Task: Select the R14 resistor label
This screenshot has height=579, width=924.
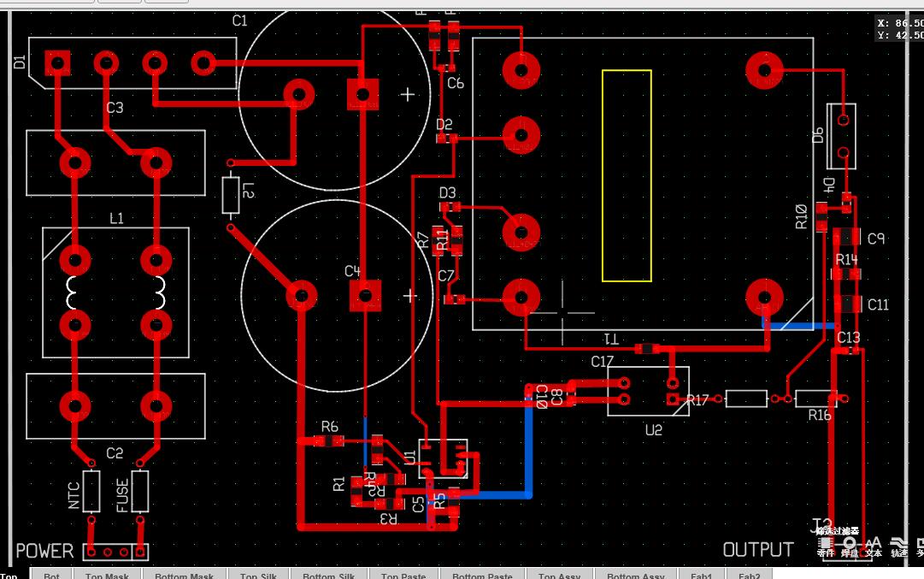Action: pyautogui.click(x=847, y=259)
